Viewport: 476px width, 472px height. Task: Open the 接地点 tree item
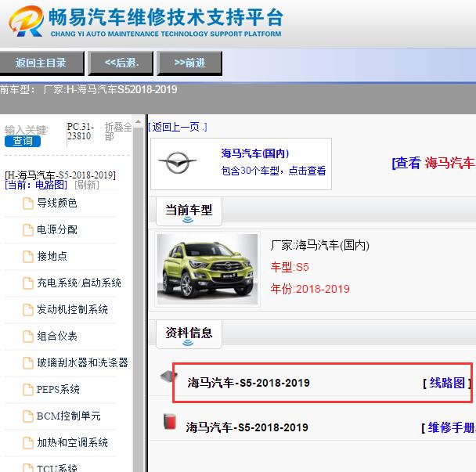point(52,257)
